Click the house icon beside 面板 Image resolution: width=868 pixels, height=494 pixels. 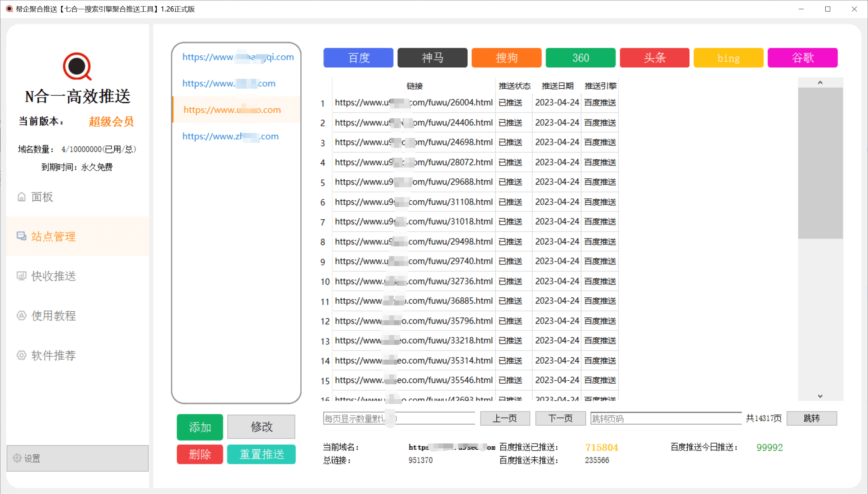click(21, 197)
